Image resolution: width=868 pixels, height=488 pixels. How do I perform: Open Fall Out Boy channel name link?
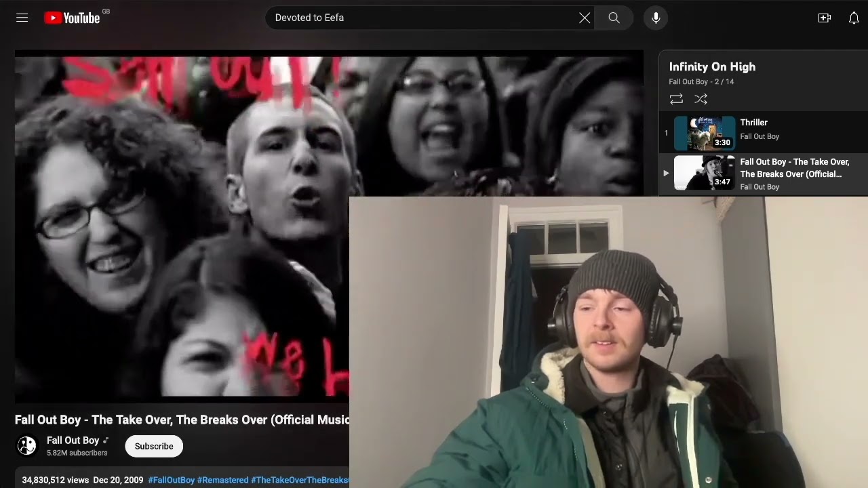73,441
